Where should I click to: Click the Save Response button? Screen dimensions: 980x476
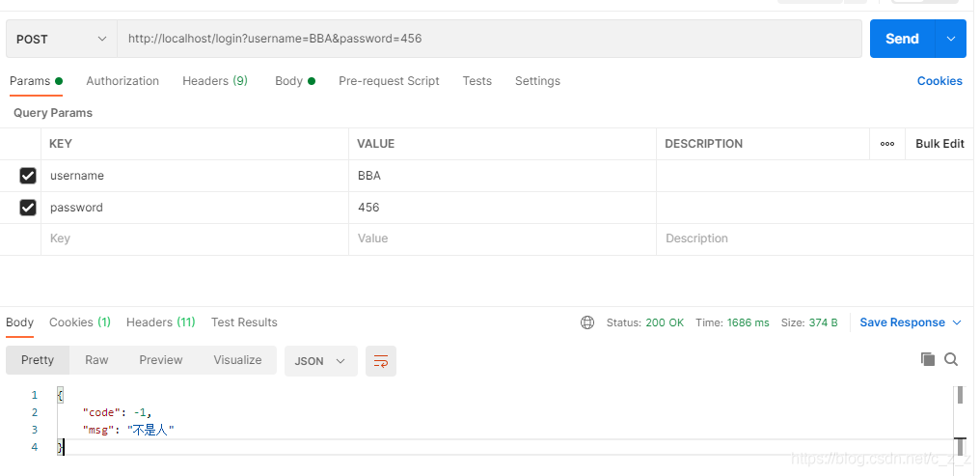(x=903, y=322)
